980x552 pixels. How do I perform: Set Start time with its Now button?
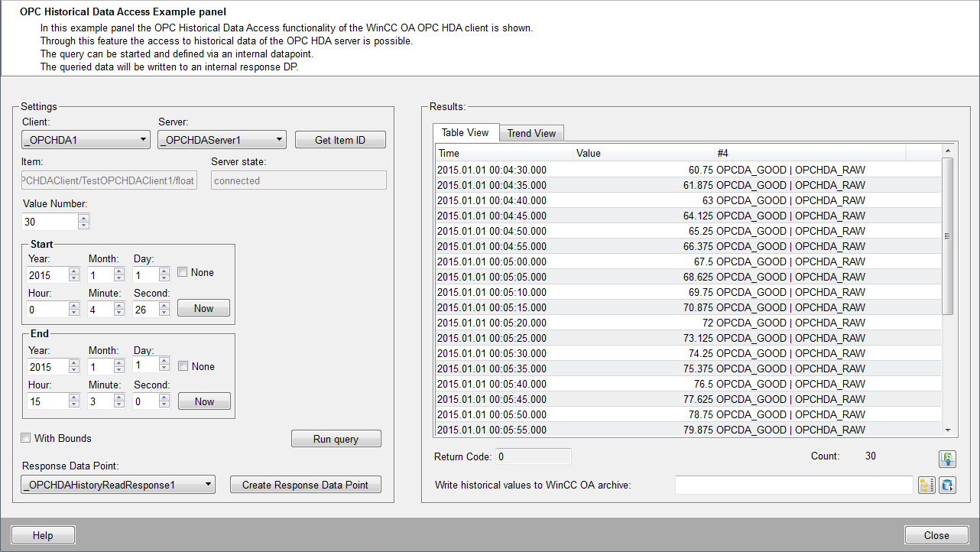(204, 308)
